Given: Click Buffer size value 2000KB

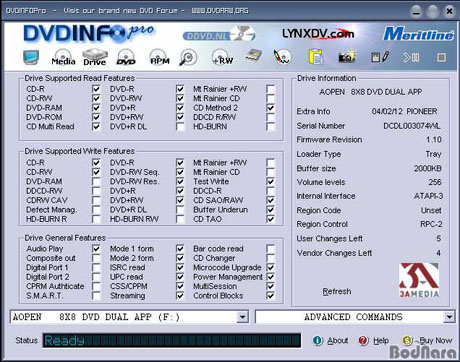Looking at the screenshot, I should pyautogui.click(x=428, y=168).
